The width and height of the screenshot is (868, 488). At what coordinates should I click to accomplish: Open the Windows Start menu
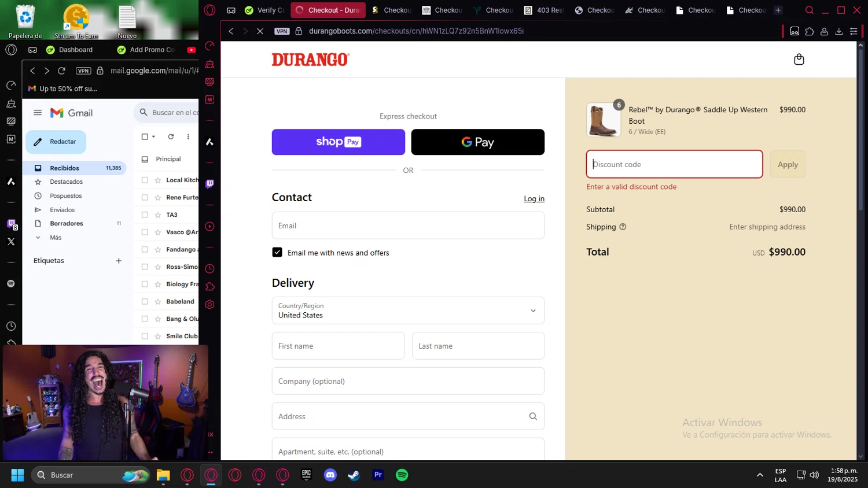point(17,475)
